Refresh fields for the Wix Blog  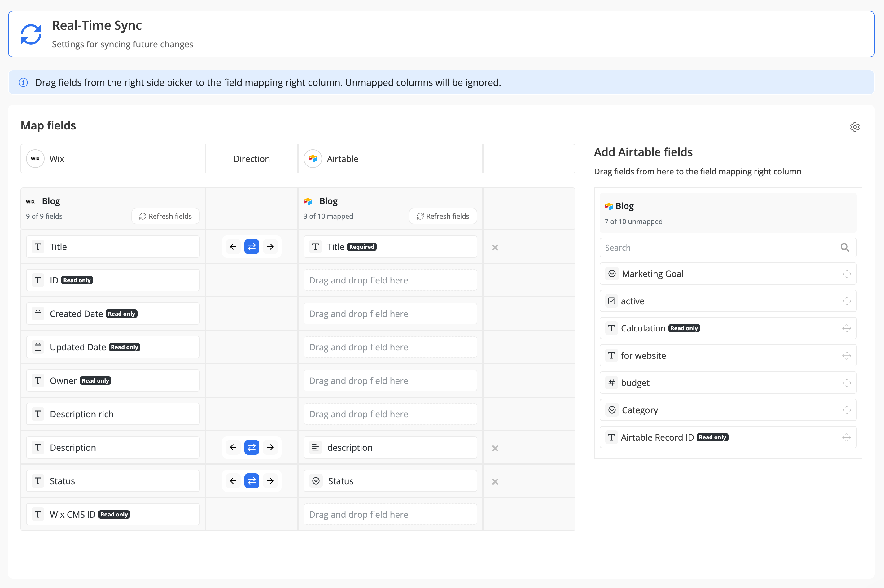pos(165,216)
